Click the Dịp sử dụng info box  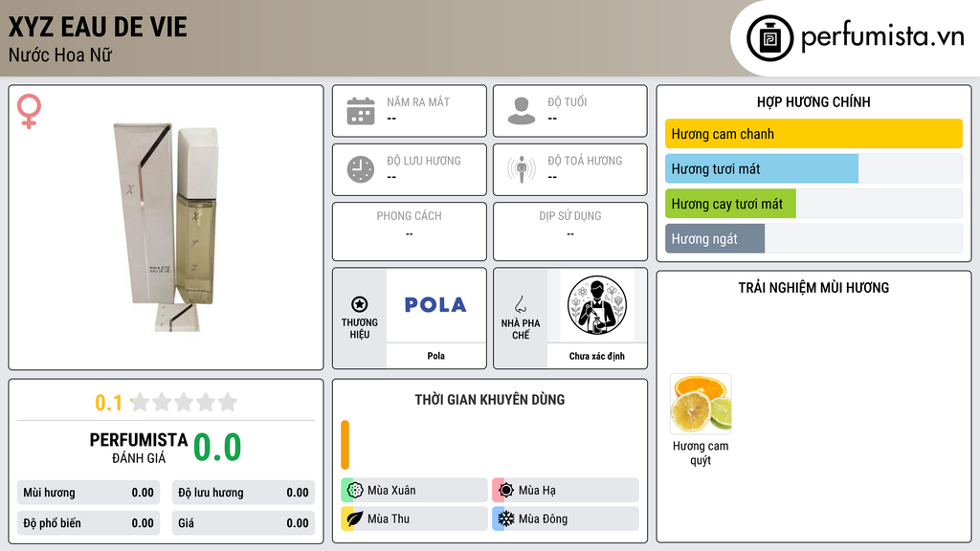570,231
